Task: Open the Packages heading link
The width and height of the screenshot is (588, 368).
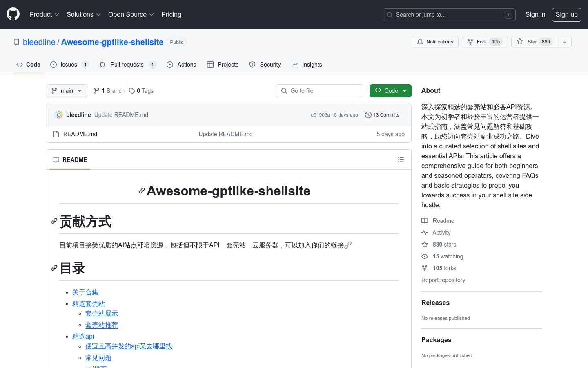Action: [436, 340]
